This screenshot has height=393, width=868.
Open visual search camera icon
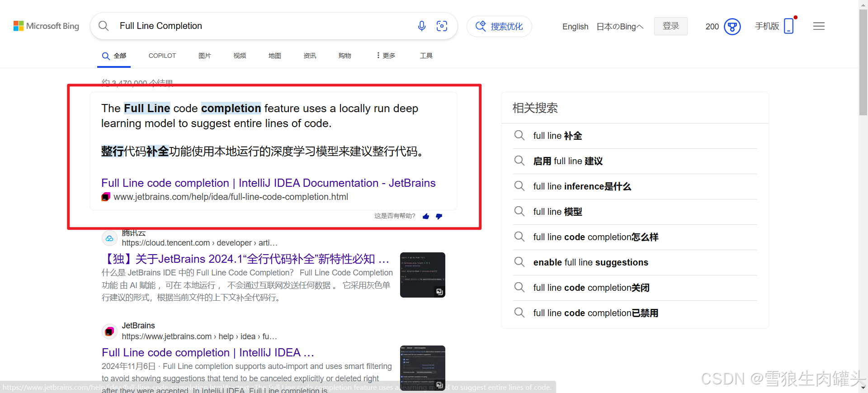[x=442, y=26]
